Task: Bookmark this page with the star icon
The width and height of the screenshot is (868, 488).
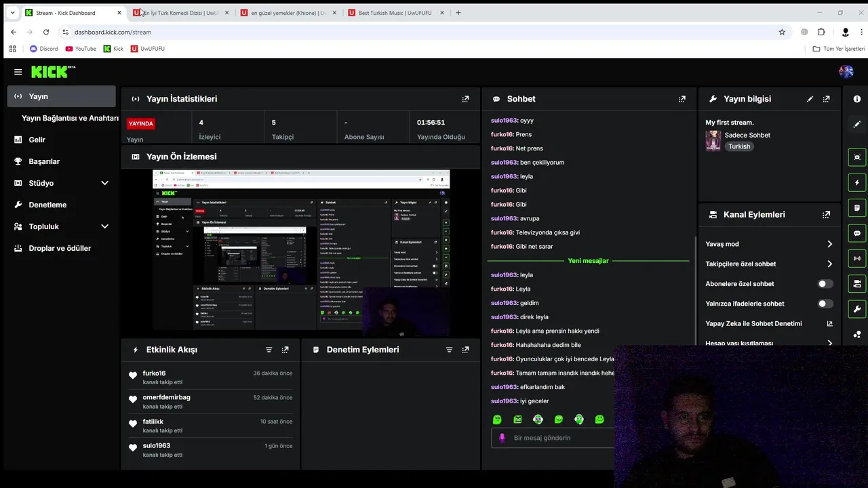Action: click(x=782, y=32)
